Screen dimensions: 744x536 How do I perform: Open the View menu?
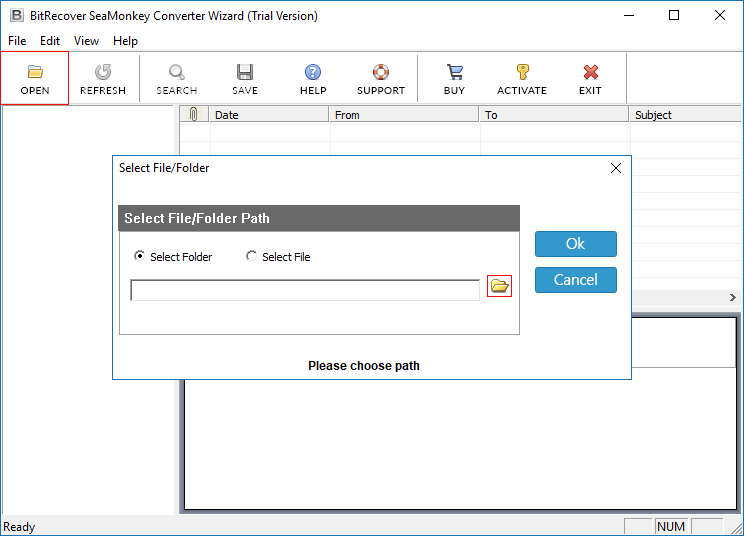(x=86, y=41)
